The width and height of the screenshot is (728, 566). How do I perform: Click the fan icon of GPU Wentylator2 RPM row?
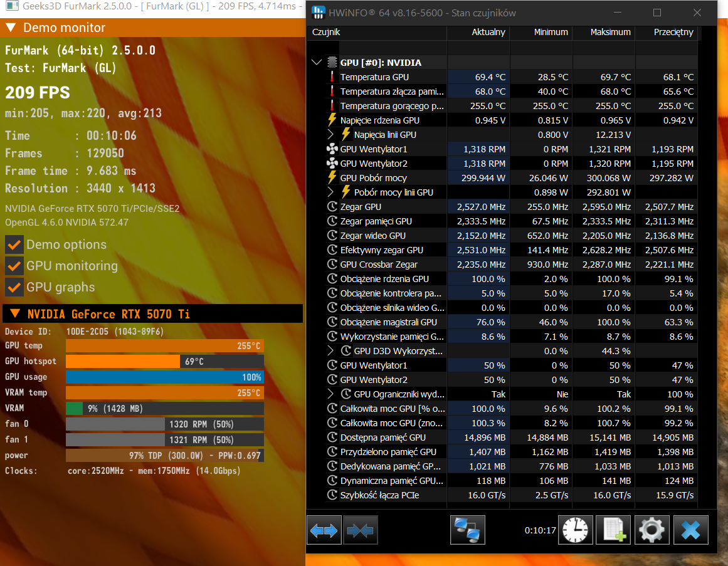click(x=332, y=164)
